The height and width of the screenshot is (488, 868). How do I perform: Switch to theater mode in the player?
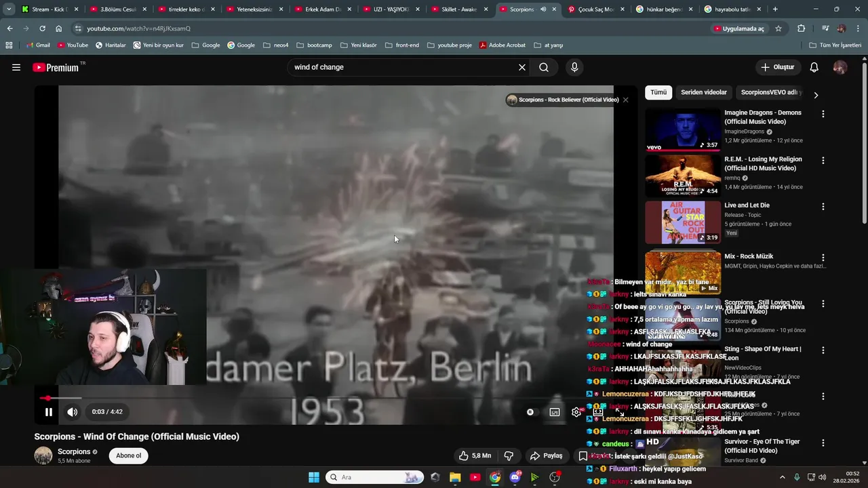(598, 411)
